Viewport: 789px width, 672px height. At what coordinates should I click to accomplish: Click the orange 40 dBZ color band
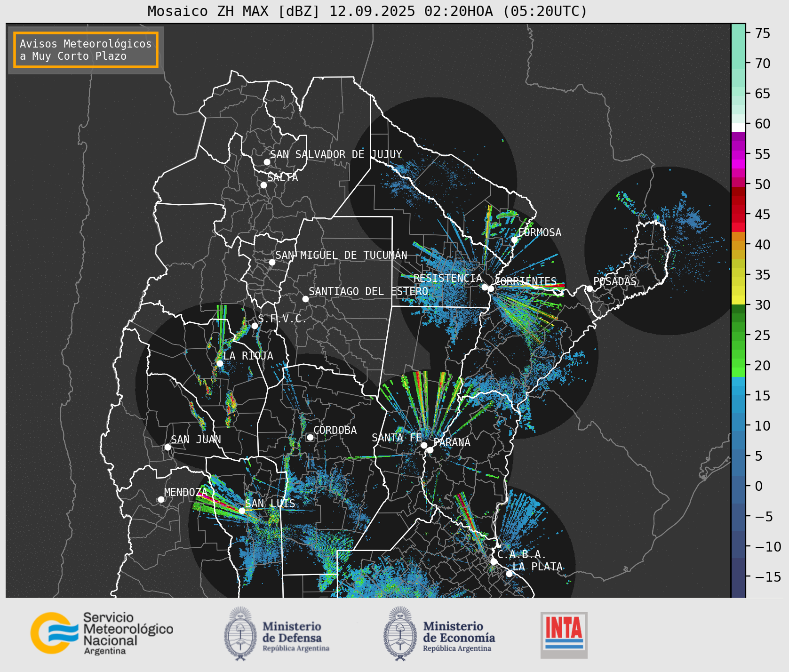pyautogui.click(x=738, y=245)
